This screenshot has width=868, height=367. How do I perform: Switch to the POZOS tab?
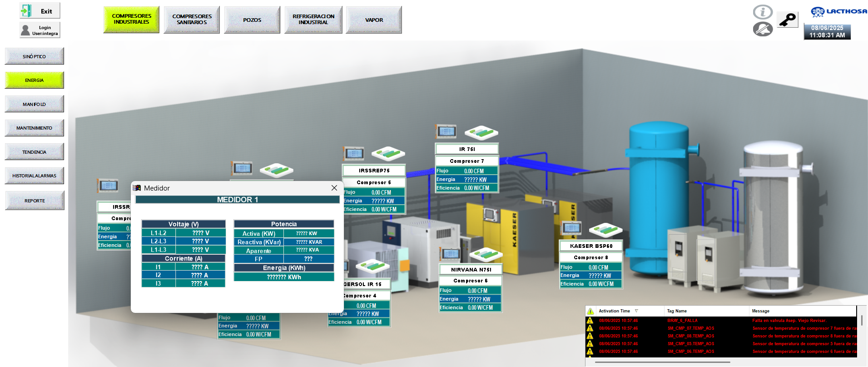[252, 20]
